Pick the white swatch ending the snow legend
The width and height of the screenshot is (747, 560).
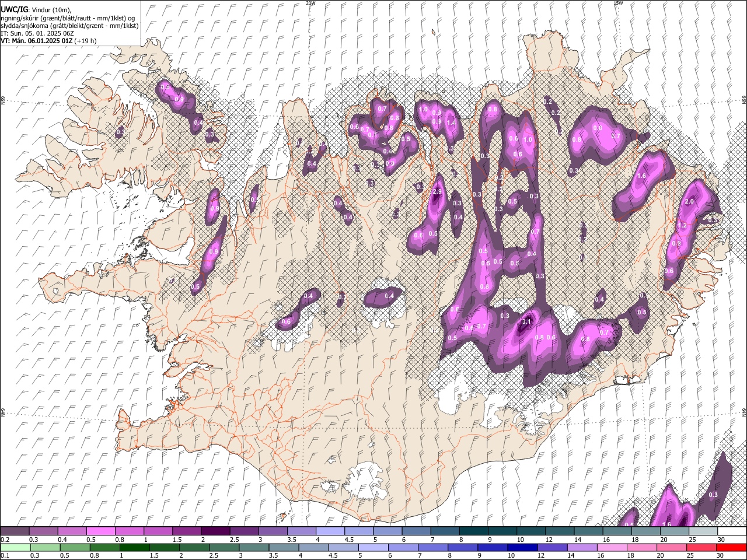tap(732, 531)
